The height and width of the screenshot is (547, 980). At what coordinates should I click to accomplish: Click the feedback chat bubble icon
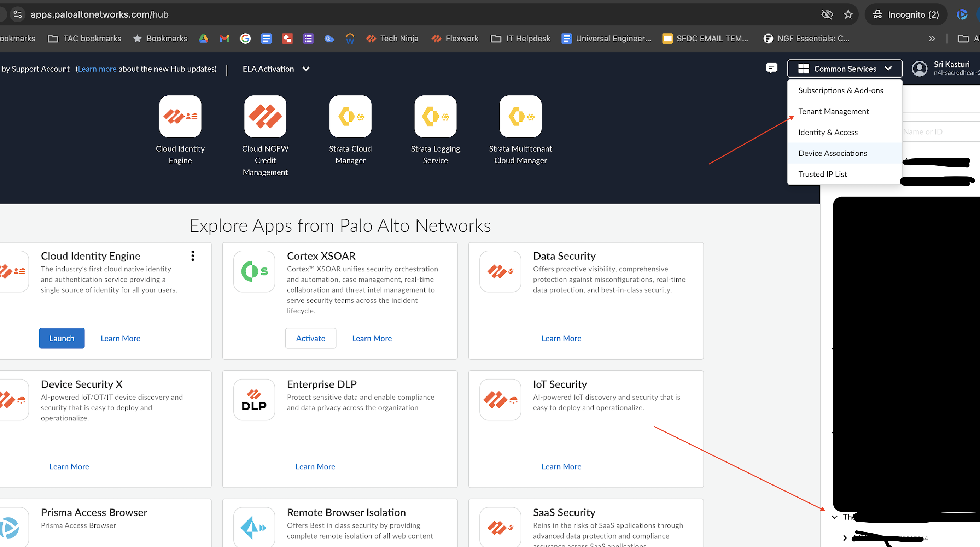click(x=771, y=69)
